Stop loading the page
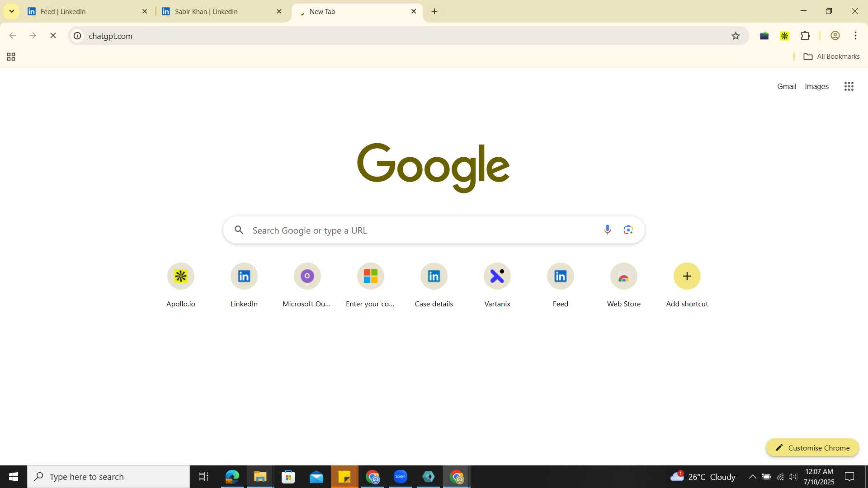Viewport: 868px width, 488px height. (53, 36)
